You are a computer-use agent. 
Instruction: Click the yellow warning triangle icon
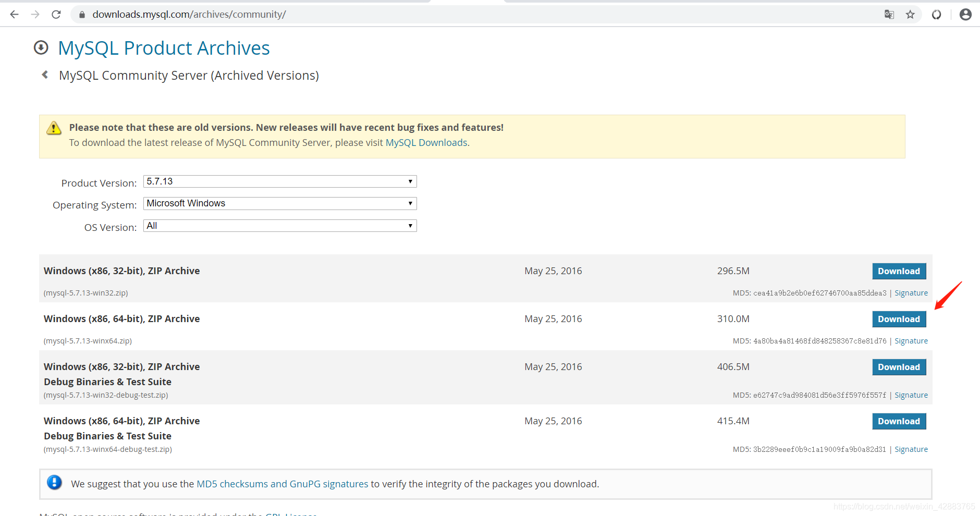54,128
